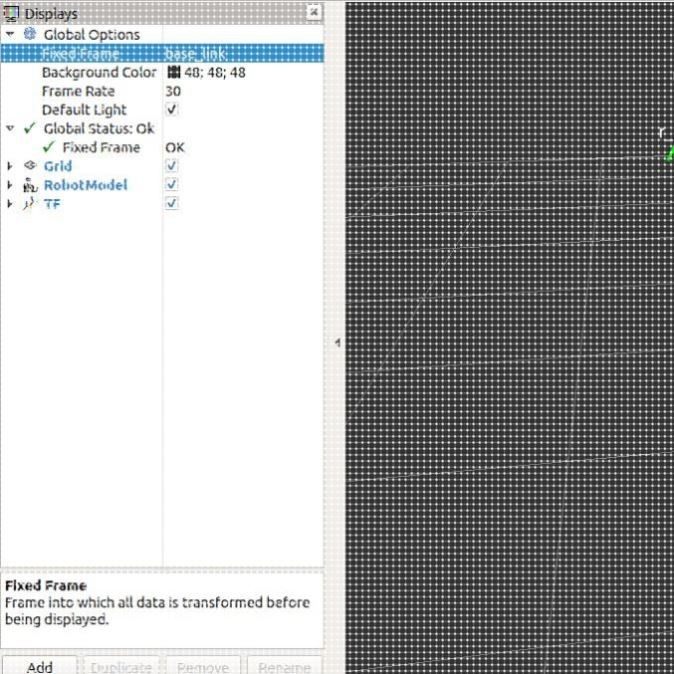Click the Fixed Frame description heading
The width and height of the screenshot is (674, 674).
(x=46, y=585)
